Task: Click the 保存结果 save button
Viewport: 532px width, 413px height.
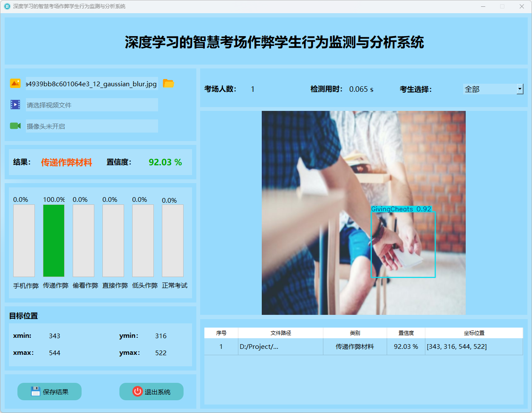Action: tap(49, 391)
